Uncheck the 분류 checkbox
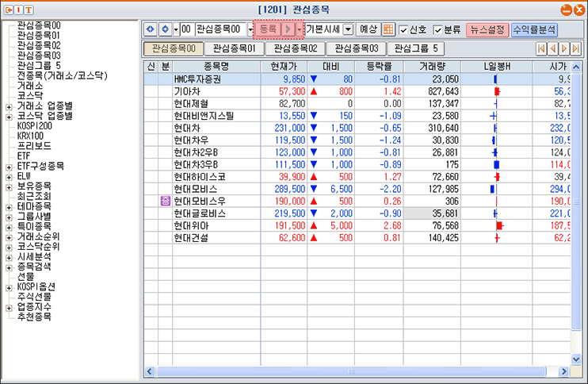This screenshot has width=588, height=384. click(x=438, y=29)
